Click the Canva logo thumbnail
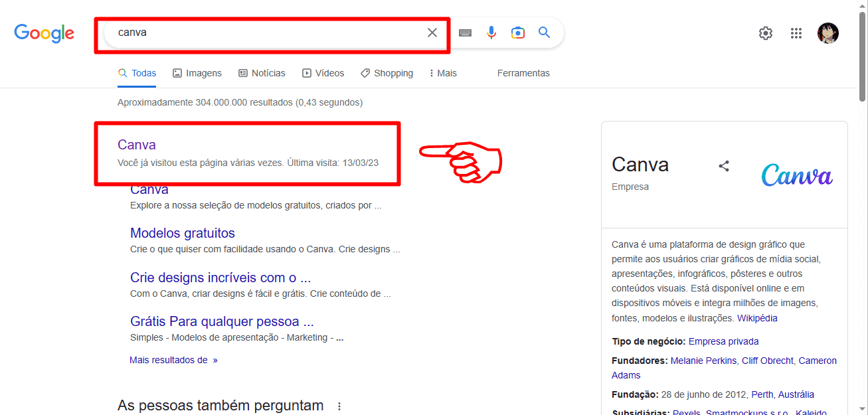The image size is (868, 415). [797, 175]
